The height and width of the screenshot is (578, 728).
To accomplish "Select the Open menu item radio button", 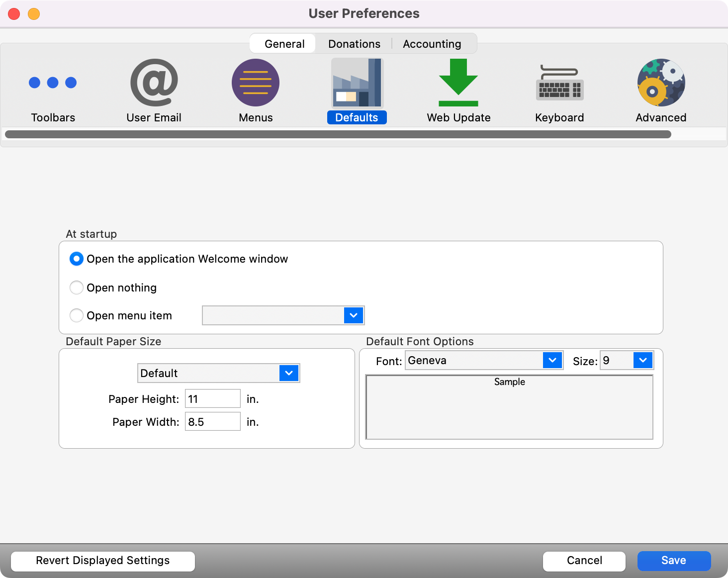I will [77, 315].
